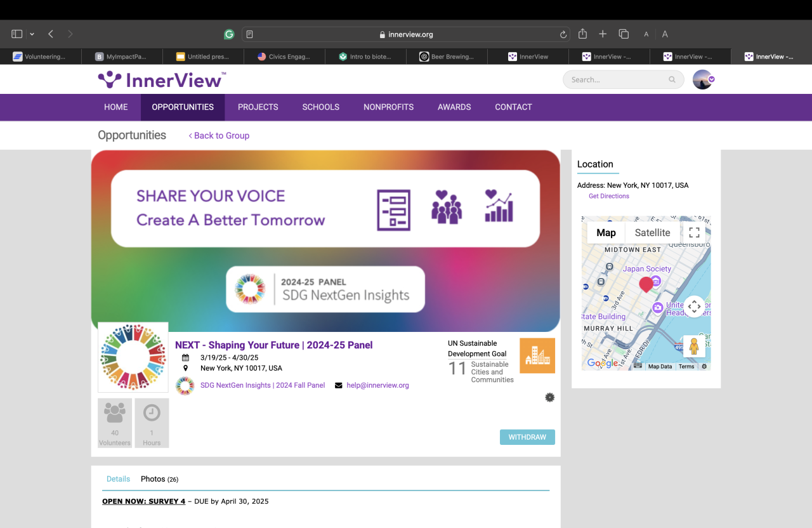The image size is (812, 528).
Task: Click the innerview.org address field
Action: tap(406, 34)
